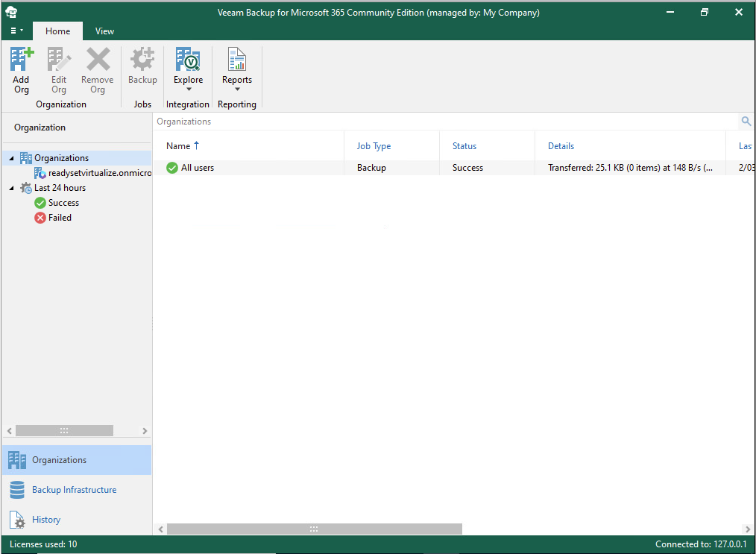Click the Edit Org icon
The height and width of the screenshot is (554, 756).
click(x=59, y=59)
